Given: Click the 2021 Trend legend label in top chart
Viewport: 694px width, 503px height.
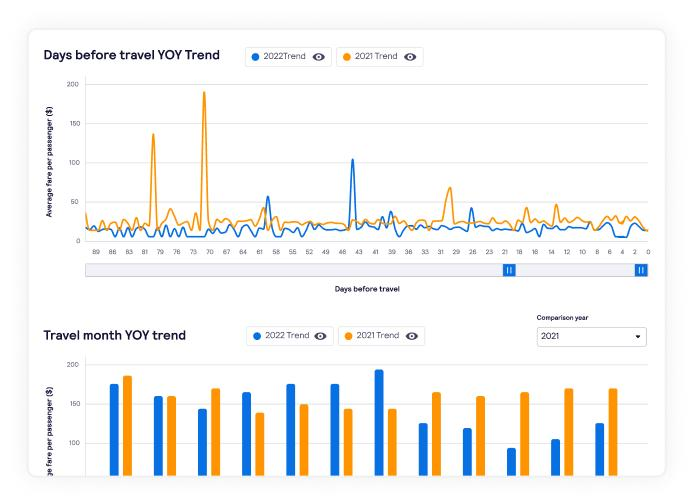Looking at the screenshot, I should pos(376,56).
